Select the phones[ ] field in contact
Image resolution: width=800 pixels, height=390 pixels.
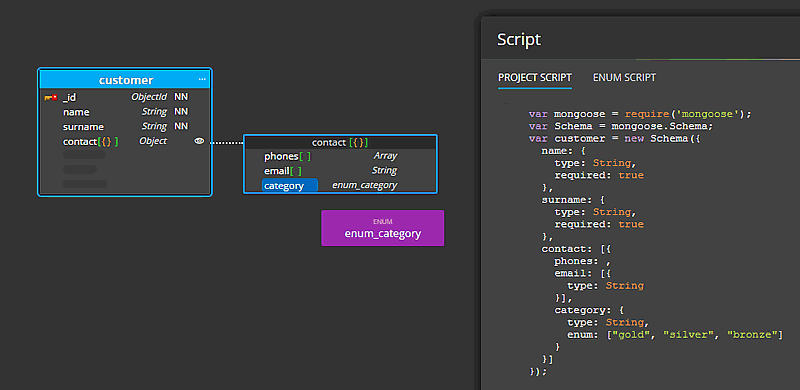[287, 156]
